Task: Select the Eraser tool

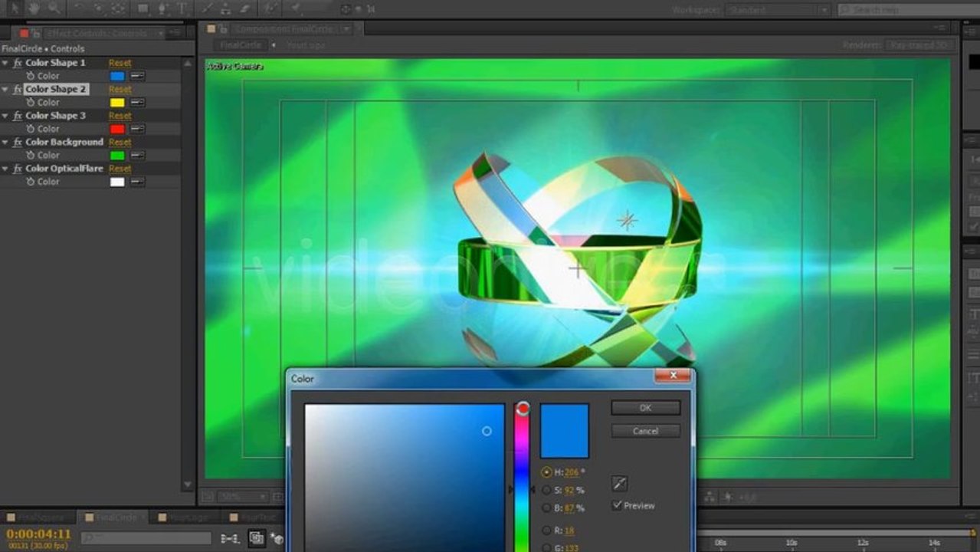Action: (244, 9)
